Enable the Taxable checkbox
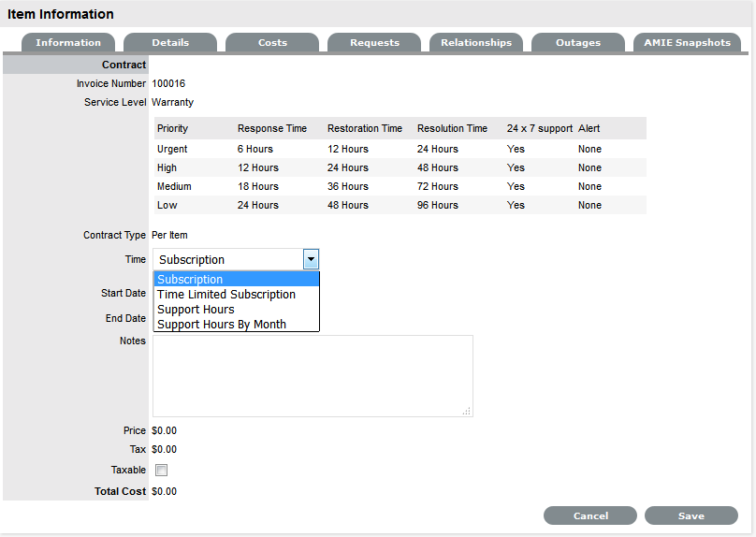Image resolution: width=756 pixels, height=537 pixels. 161,471
